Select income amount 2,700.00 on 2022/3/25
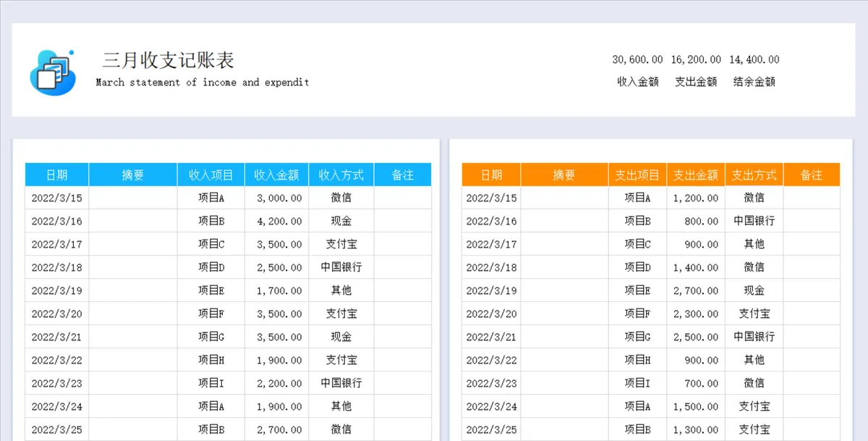The image size is (868, 441). pos(279,429)
